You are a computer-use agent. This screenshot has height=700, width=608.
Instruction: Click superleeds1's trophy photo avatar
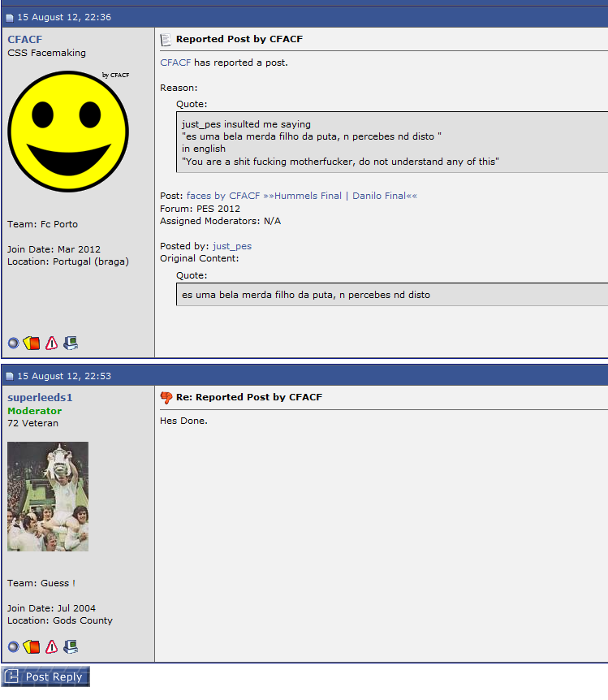tap(48, 497)
